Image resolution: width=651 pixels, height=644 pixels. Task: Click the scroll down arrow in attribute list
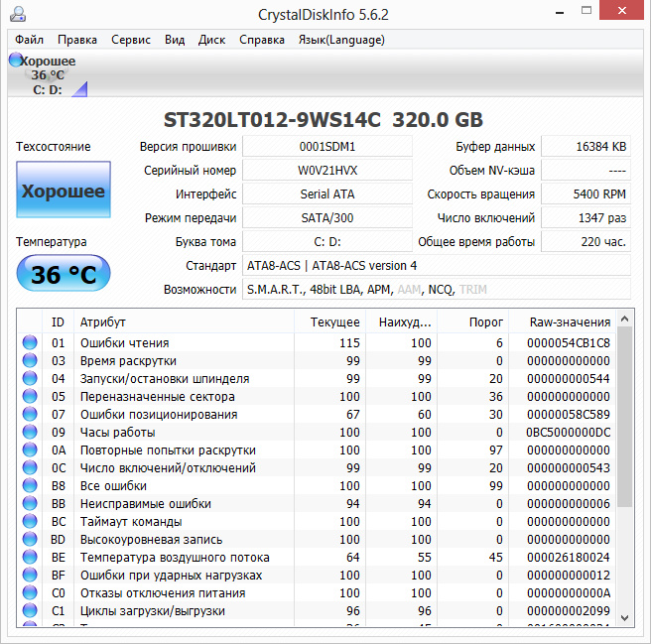[x=624, y=618]
